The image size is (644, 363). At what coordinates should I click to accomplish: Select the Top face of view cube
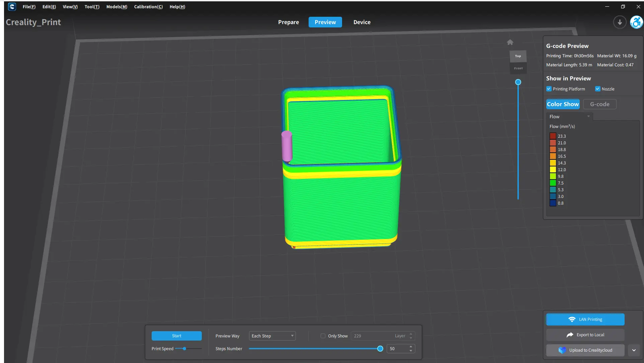click(x=518, y=56)
